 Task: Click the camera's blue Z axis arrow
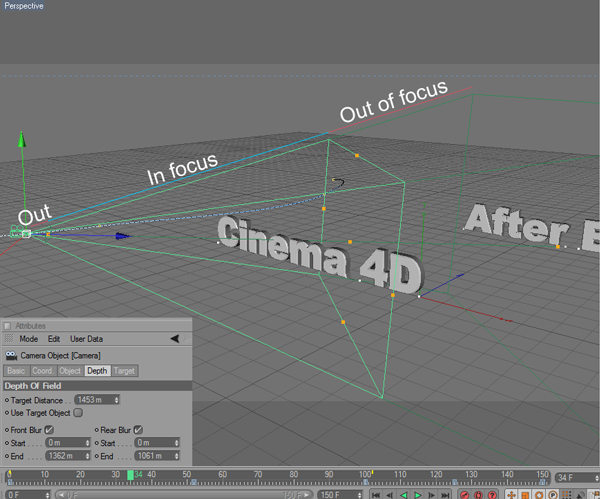tap(122, 236)
